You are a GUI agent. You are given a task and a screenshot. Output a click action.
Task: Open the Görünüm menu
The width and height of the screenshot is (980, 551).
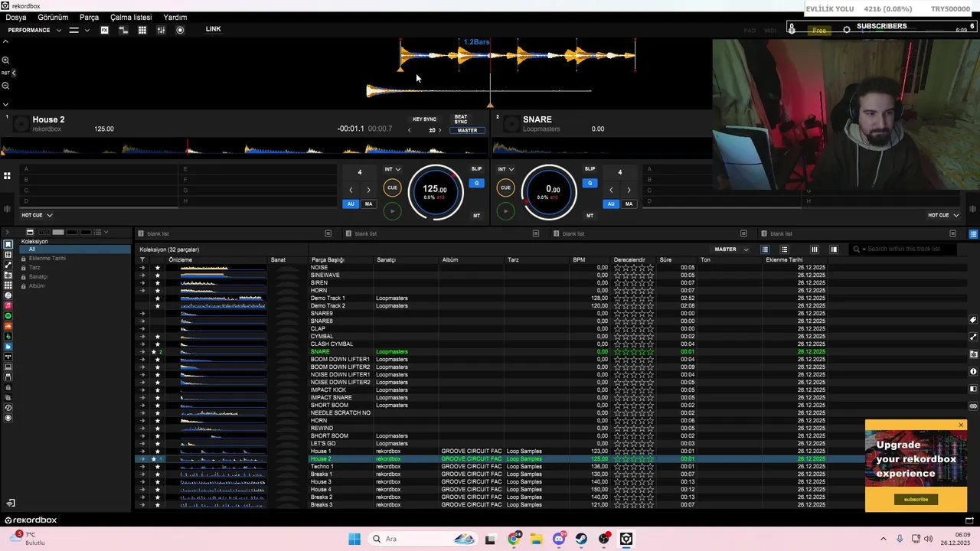pyautogui.click(x=53, y=17)
